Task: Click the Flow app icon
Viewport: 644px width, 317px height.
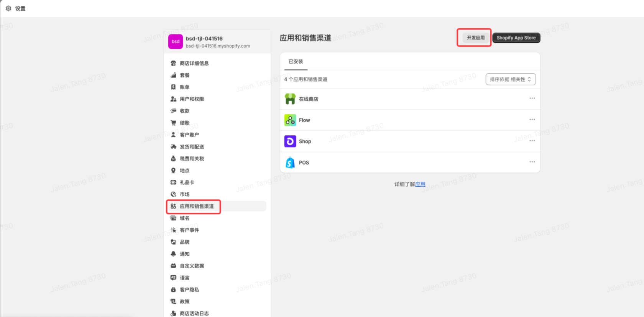Action: click(290, 120)
